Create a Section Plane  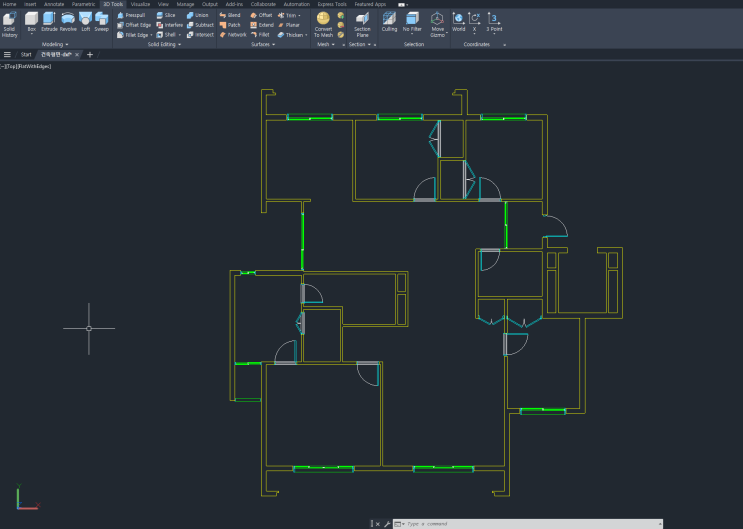[362, 25]
